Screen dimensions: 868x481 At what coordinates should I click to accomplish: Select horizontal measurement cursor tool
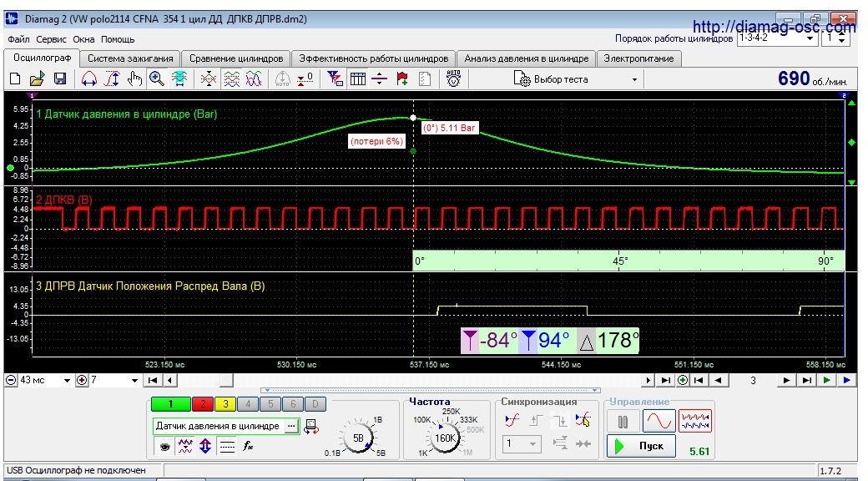(x=89, y=78)
